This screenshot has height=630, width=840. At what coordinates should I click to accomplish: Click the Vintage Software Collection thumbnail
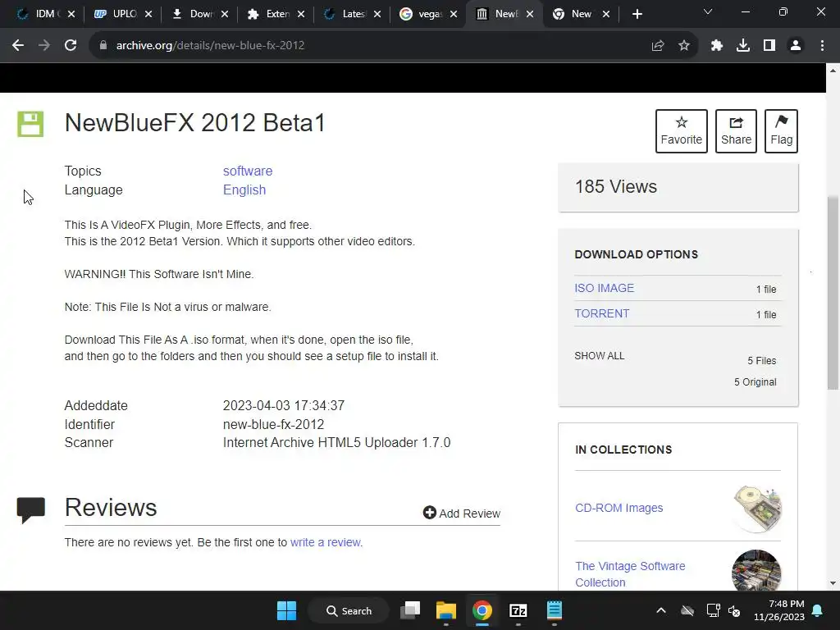(756, 571)
